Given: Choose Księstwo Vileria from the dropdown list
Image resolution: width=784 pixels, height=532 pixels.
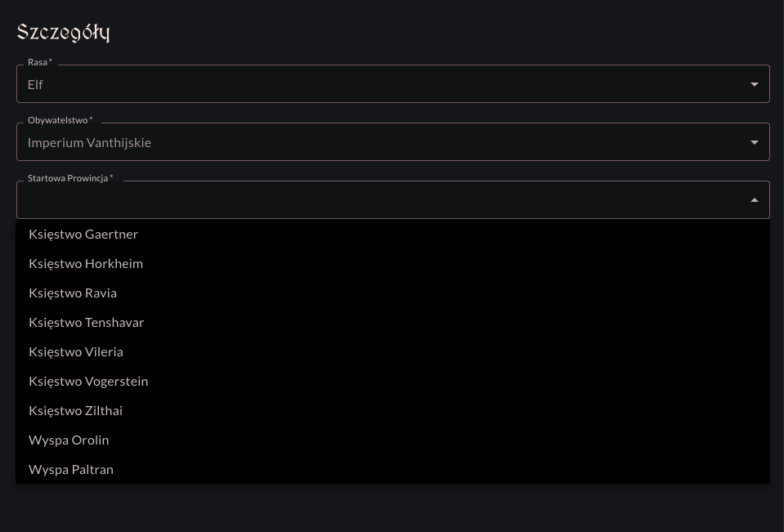Looking at the screenshot, I should pos(393,352).
